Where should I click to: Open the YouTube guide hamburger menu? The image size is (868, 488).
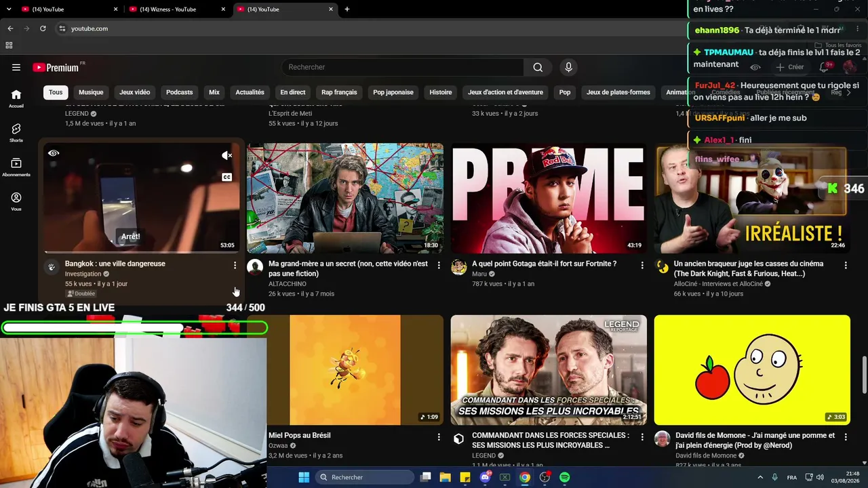tap(16, 67)
